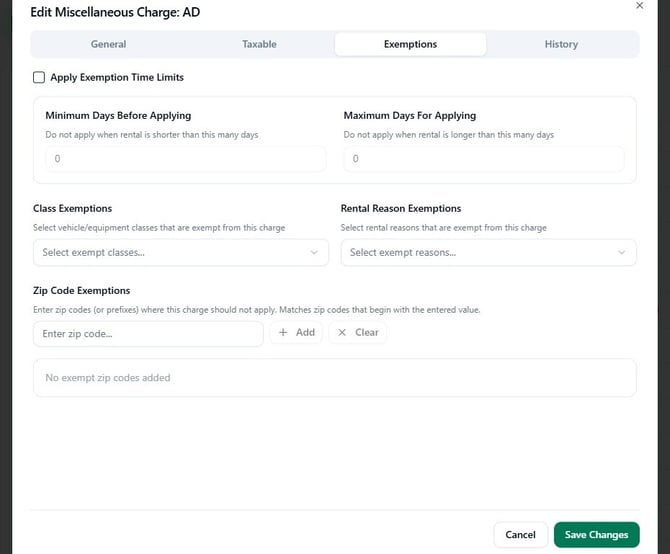Open the Select exempt classes dropdown
This screenshot has height=554, width=670.
point(181,252)
